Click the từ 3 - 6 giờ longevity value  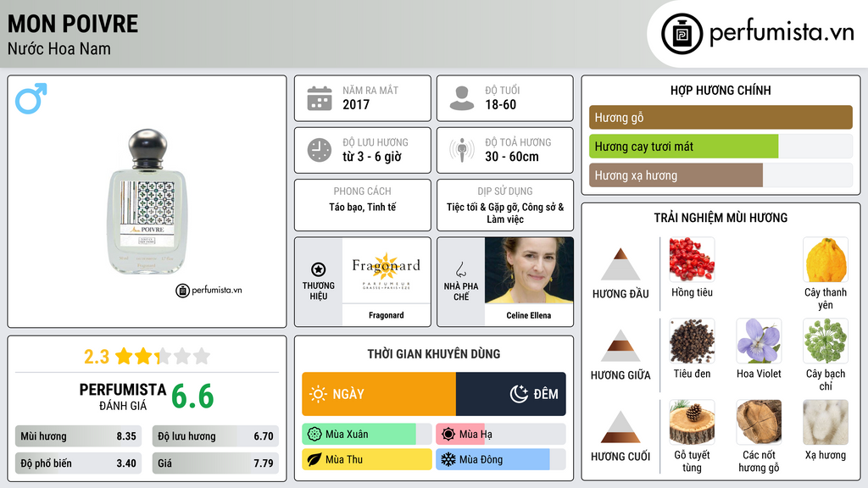click(x=372, y=157)
